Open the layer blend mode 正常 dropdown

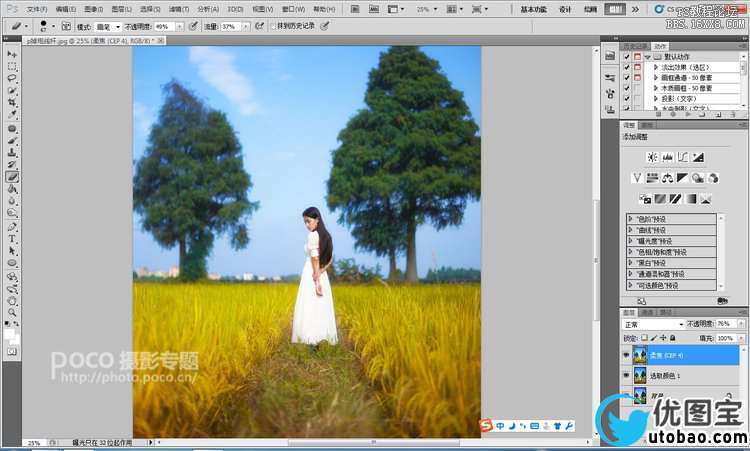[x=653, y=324]
